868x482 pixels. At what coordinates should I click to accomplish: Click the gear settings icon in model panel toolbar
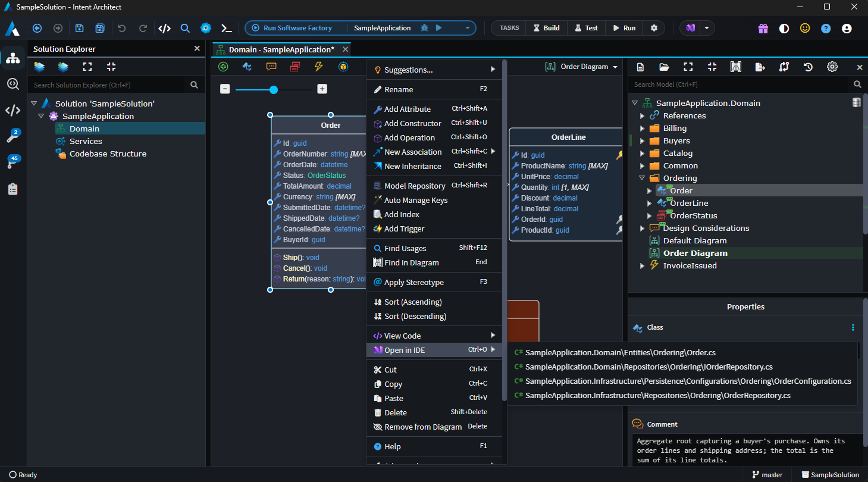tap(832, 67)
